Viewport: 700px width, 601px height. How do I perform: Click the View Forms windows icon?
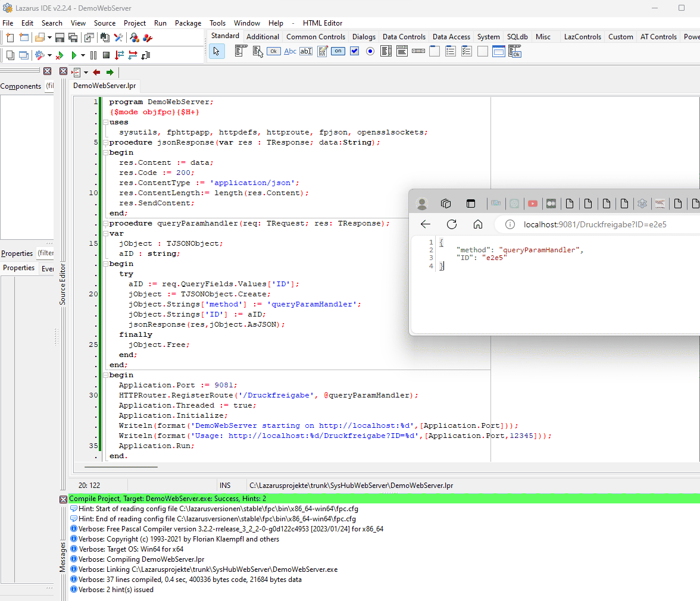pyautogui.click(x=24, y=55)
